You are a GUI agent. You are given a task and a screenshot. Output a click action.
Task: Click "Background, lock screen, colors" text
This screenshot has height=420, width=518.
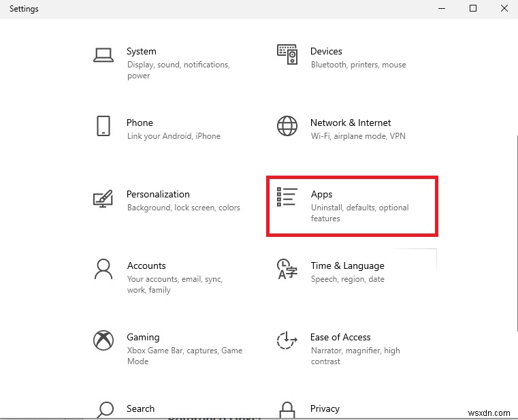coord(184,208)
